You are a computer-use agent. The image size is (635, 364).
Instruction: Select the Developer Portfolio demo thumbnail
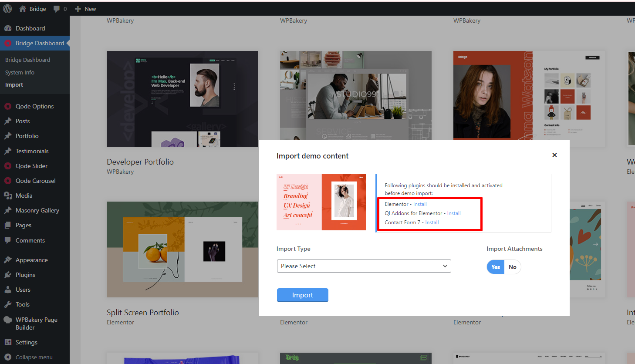pos(182,99)
